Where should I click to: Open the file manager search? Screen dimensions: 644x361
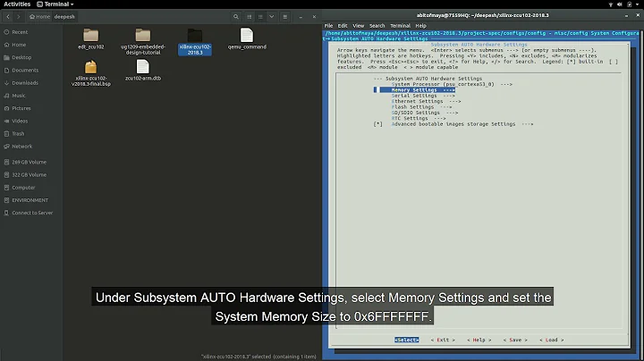coord(236,17)
